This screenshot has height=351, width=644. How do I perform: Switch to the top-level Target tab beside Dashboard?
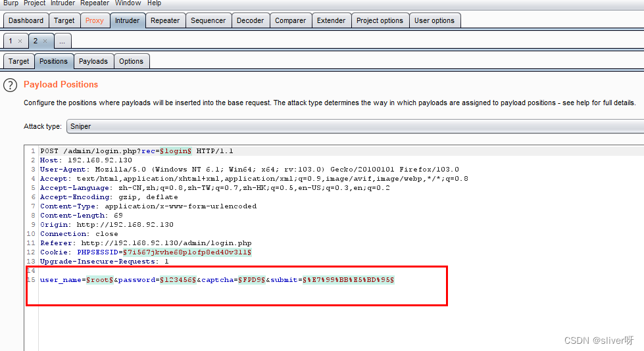click(64, 20)
